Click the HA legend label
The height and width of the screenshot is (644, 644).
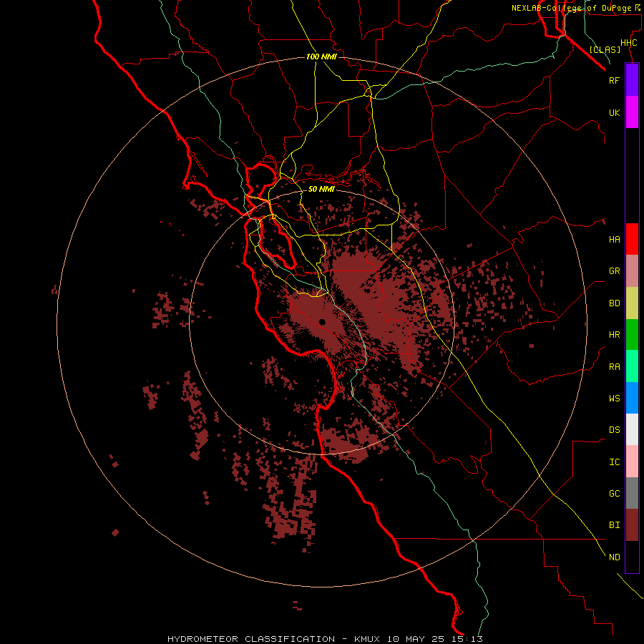click(614, 240)
